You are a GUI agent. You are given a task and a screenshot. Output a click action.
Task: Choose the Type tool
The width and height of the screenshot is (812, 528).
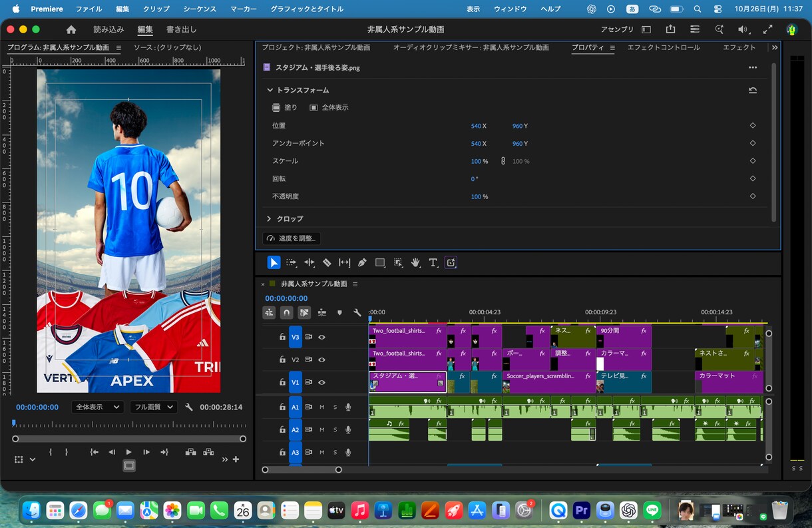coord(433,262)
